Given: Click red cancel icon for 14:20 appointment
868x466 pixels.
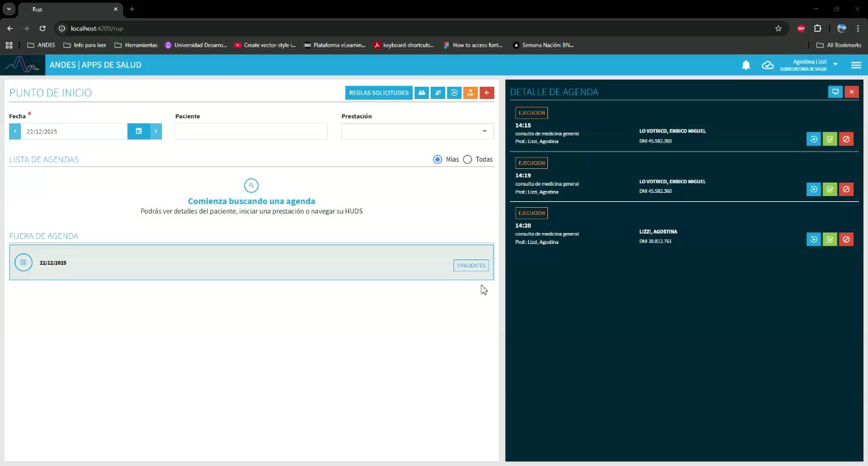Looking at the screenshot, I should [846, 239].
